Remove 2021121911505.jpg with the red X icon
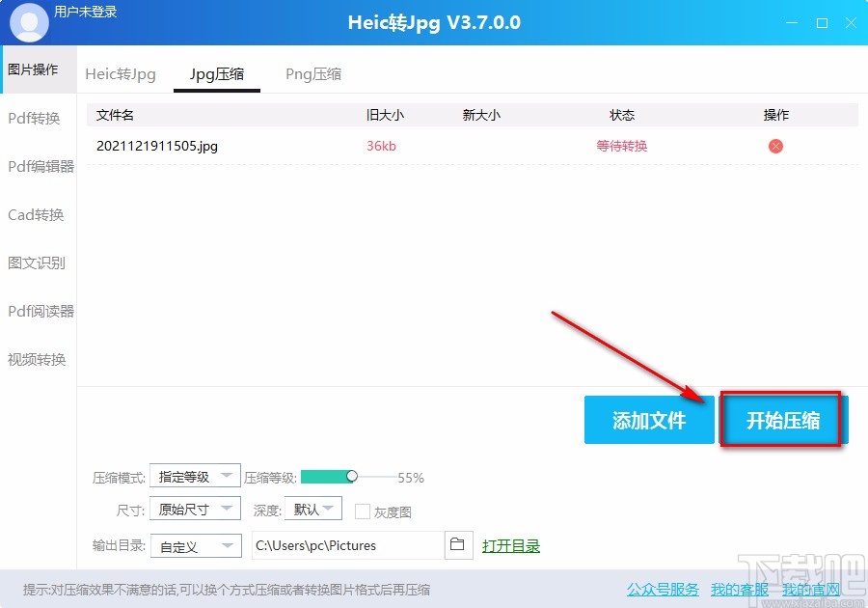 coord(775,146)
